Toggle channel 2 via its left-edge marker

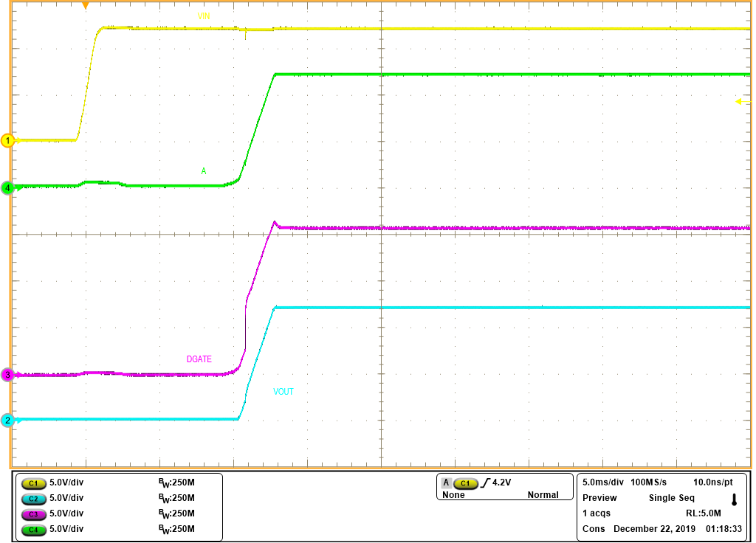pyautogui.click(x=7, y=421)
